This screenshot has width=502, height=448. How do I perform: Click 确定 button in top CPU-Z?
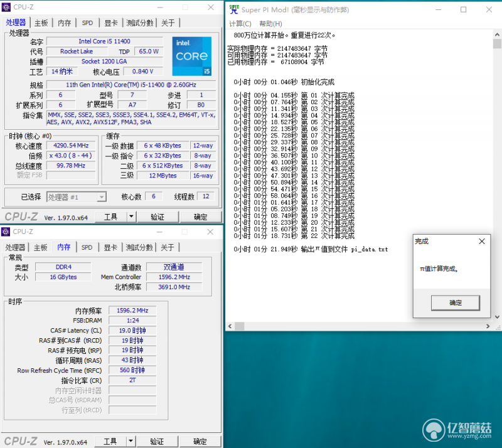tap(201, 217)
